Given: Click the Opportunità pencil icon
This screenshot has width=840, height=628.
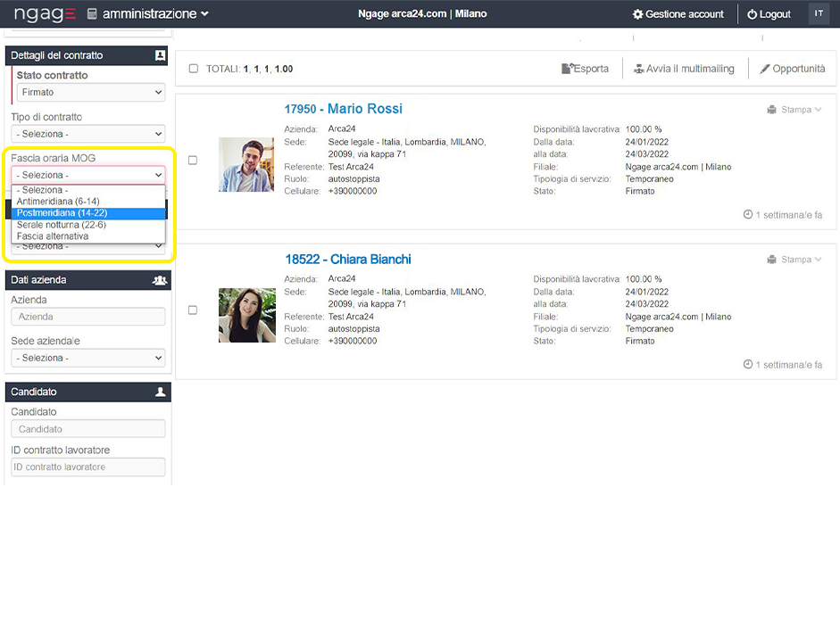Looking at the screenshot, I should click(764, 69).
